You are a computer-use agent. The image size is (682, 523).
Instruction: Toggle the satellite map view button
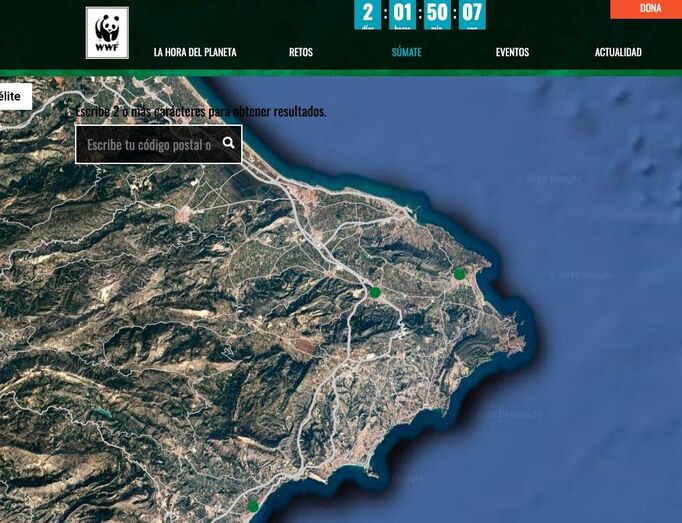(x=15, y=96)
